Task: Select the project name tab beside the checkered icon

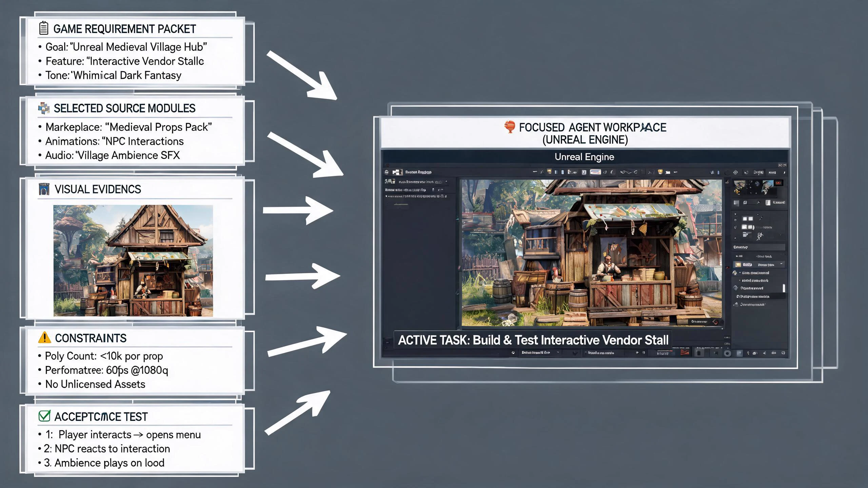Action: 418,172
